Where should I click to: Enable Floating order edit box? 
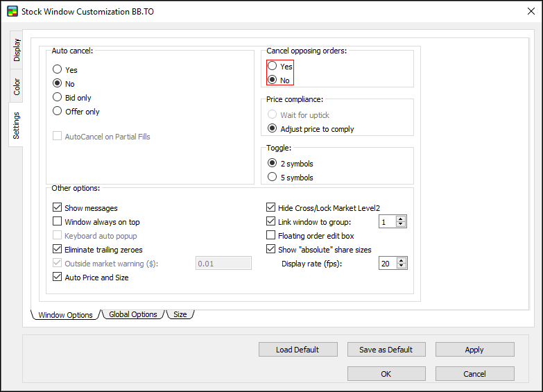[271, 236]
